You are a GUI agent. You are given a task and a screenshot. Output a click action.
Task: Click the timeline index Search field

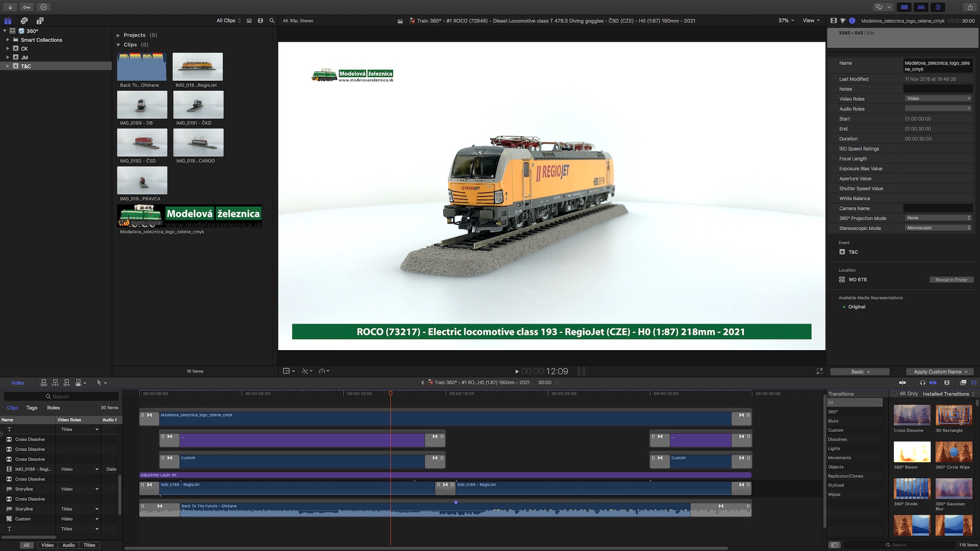(x=61, y=396)
